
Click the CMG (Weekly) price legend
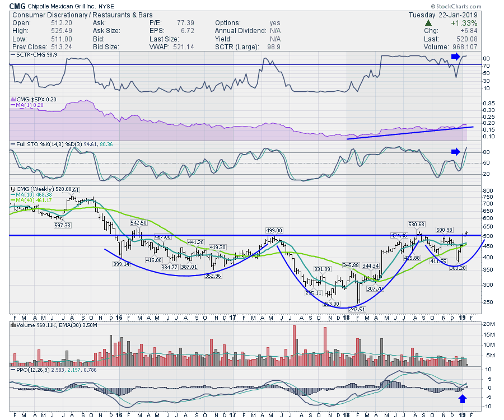pos(44,189)
